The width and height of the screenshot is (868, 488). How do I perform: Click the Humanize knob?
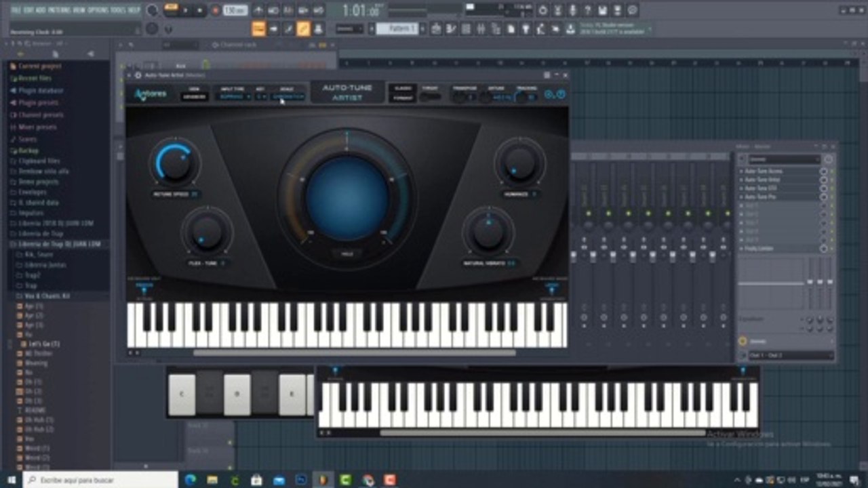pyautogui.click(x=520, y=163)
